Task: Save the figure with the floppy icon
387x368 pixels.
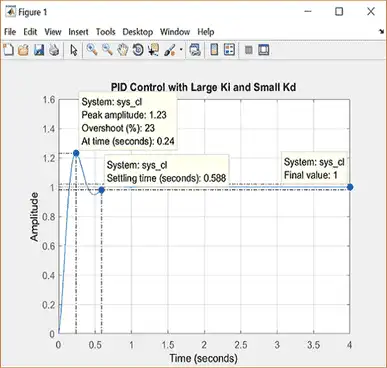Action: pos(39,50)
